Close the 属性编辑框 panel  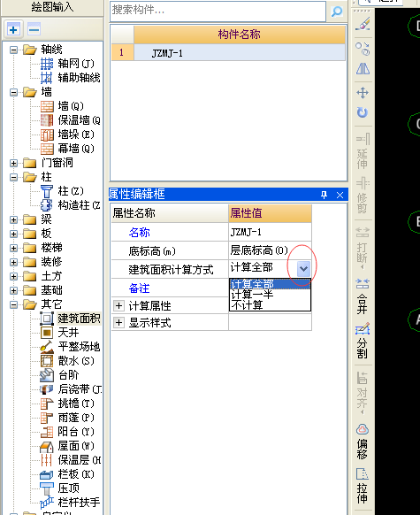(x=340, y=195)
